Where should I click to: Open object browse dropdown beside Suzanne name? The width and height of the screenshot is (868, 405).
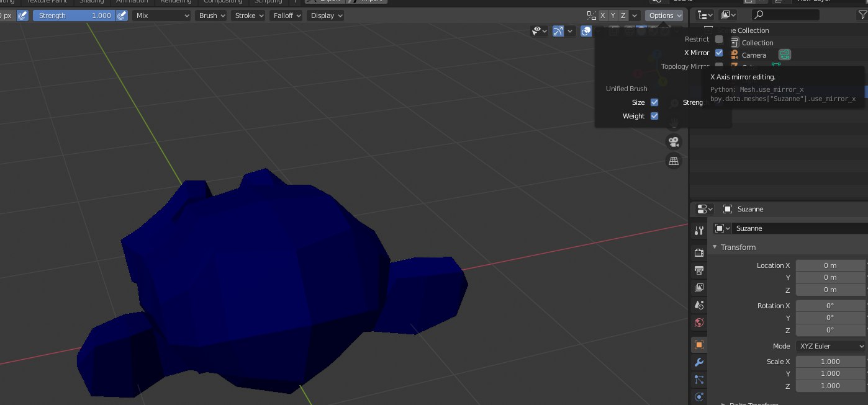click(723, 228)
